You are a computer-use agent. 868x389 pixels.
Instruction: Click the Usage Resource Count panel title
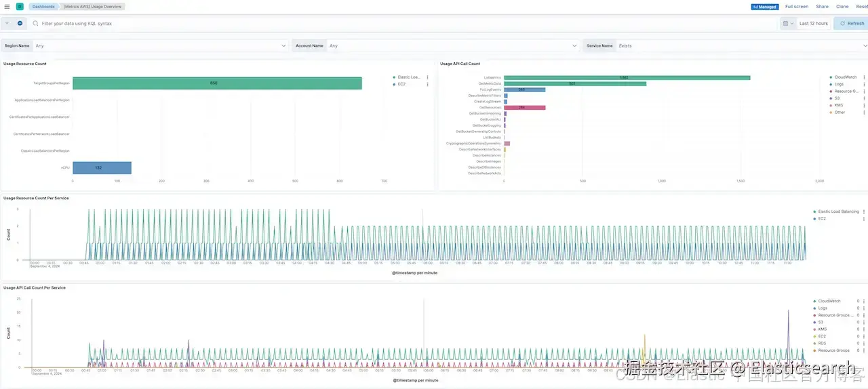coord(25,64)
